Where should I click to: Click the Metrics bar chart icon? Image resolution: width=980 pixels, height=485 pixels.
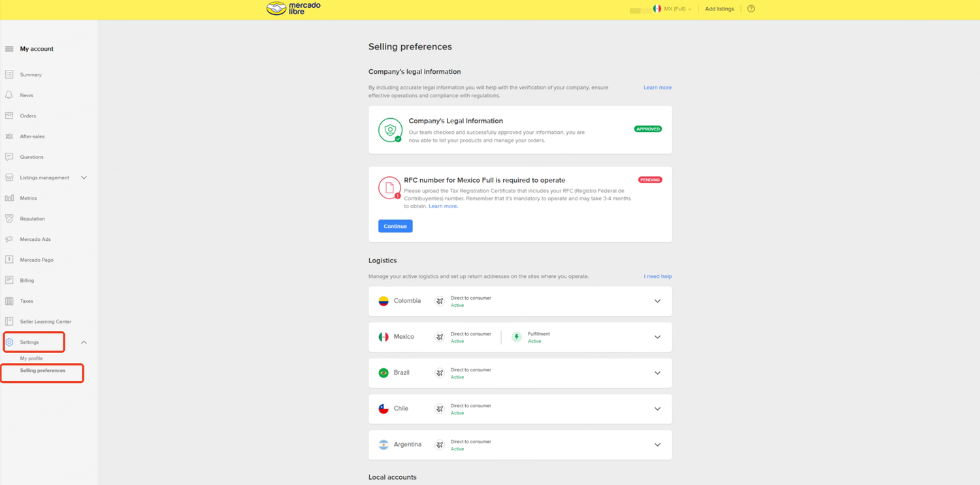(x=9, y=198)
